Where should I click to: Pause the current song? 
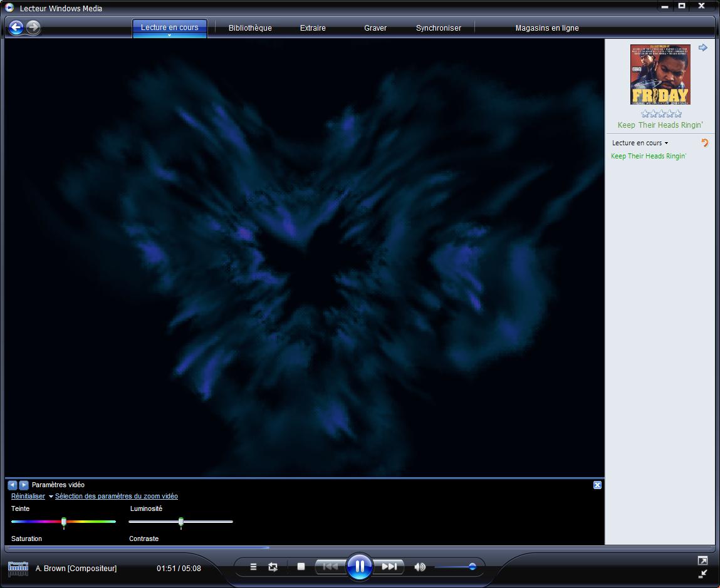click(360, 567)
